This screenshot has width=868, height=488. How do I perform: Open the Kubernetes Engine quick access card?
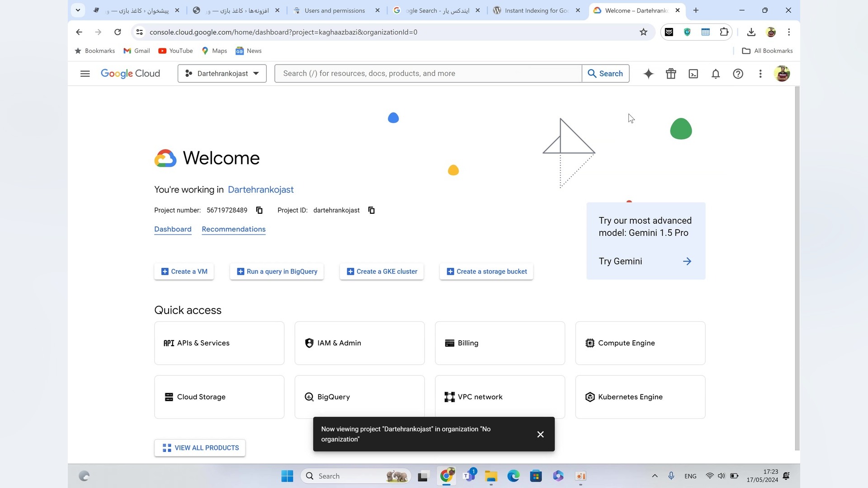640,397
